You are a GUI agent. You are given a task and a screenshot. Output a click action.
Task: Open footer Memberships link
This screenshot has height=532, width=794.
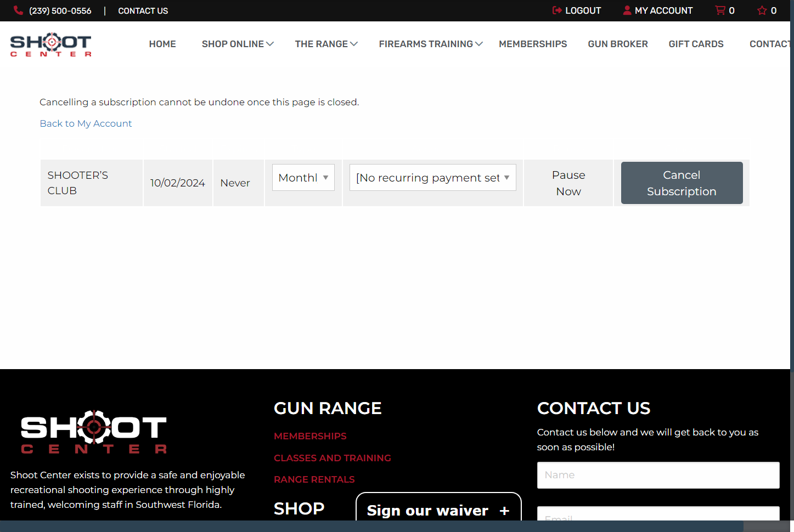[310, 436]
